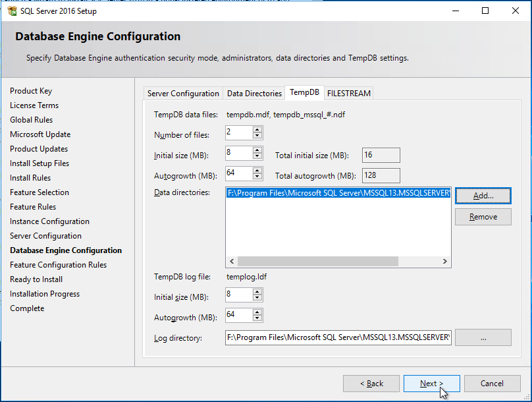The image size is (532, 402).
Task: Decrease TempDB data Autogrowth value
Action: tap(257, 177)
